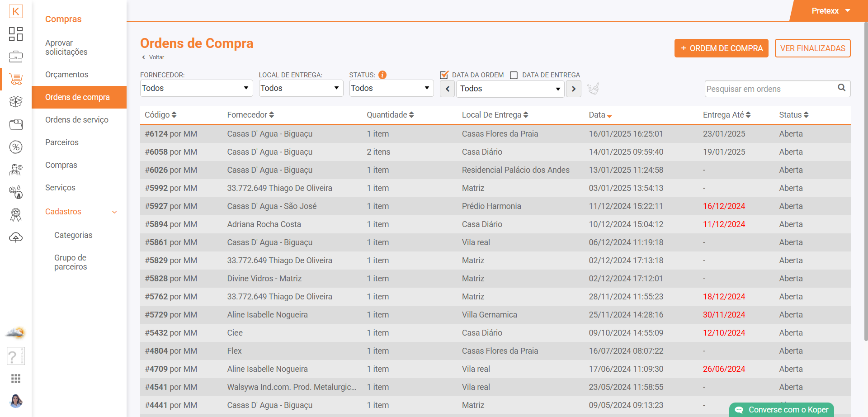Uncheck the Data da Ordem checkbox
Image resolution: width=868 pixels, height=417 pixels.
[x=444, y=75]
